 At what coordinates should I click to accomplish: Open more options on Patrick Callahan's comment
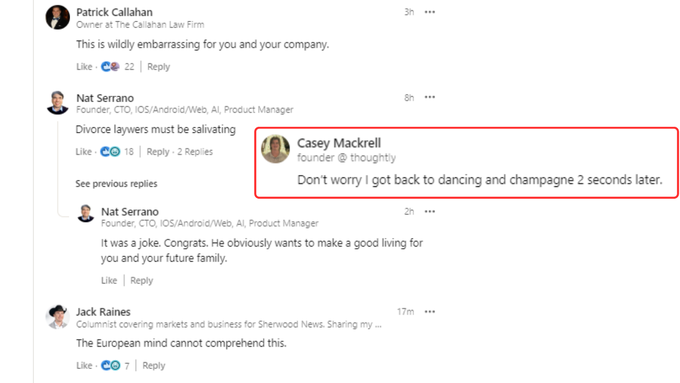pos(429,12)
